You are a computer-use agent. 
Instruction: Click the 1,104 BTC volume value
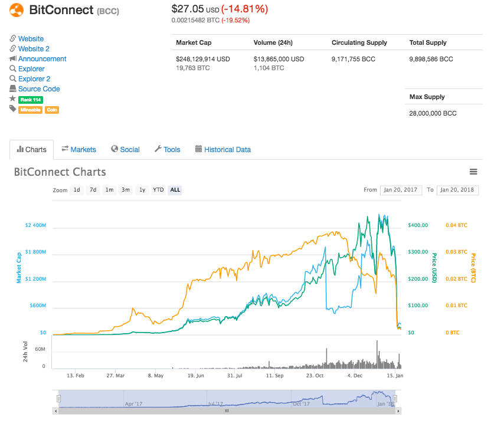click(269, 68)
